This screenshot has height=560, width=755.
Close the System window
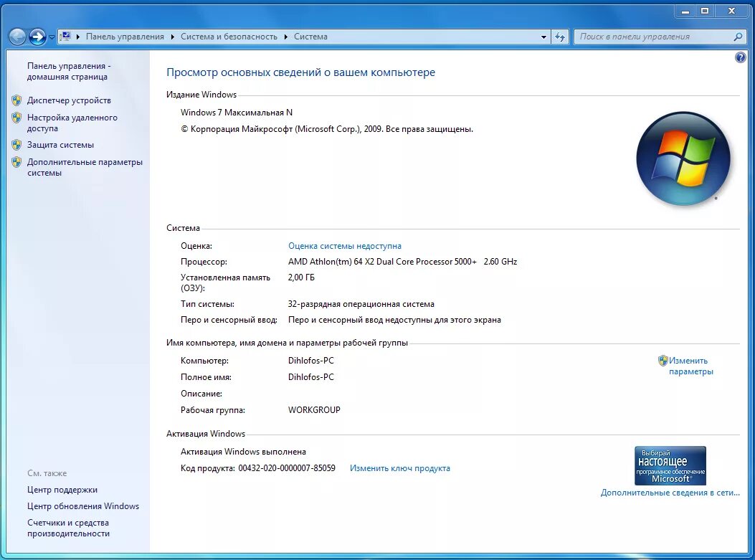(x=731, y=11)
